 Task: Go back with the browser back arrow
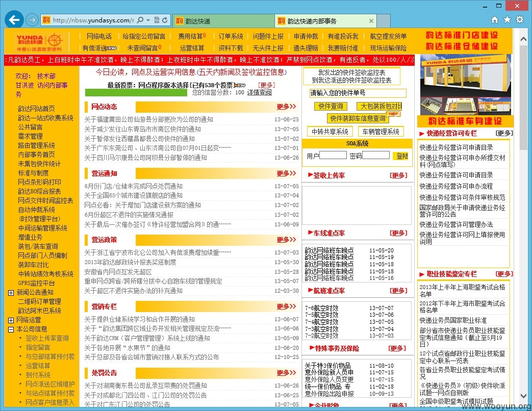tap(14, 20)
